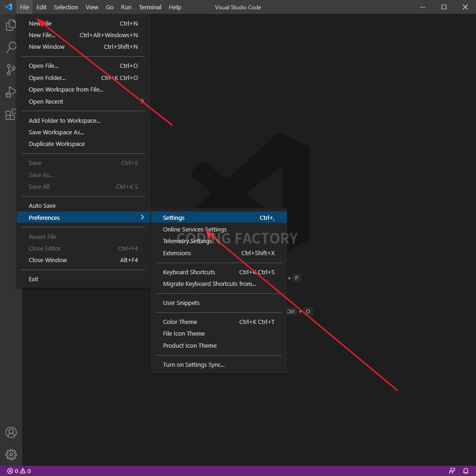This screenshot has width=476, height=476.
Task: Click the errors and warnings status indicator
Action: [19, 471]
